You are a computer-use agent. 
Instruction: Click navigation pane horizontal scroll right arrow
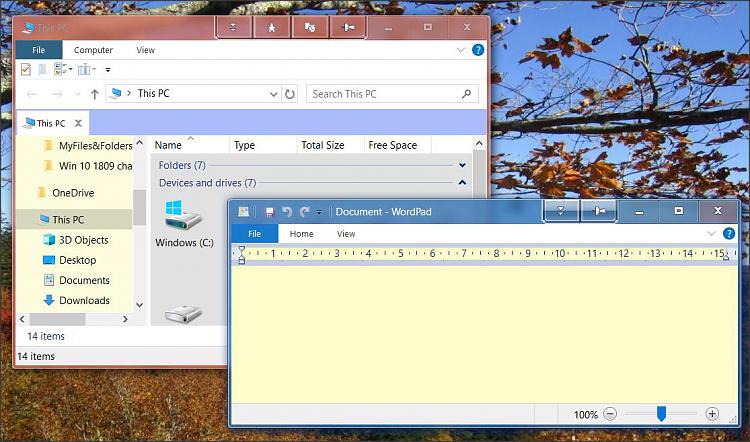click(125, 319)
